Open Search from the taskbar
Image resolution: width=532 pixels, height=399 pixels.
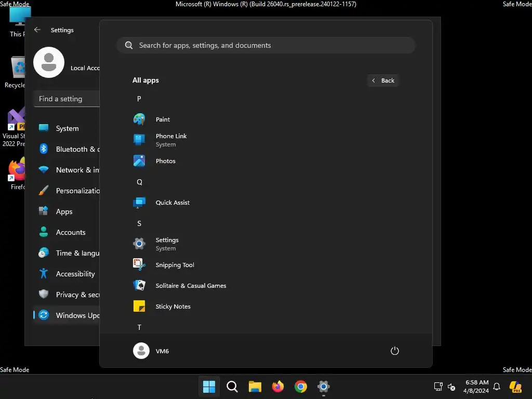[232, 387]
